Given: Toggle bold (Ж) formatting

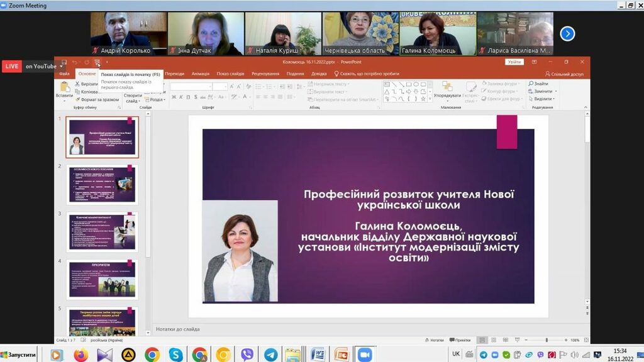Looking at the screenshot, I should click(174, 97).
